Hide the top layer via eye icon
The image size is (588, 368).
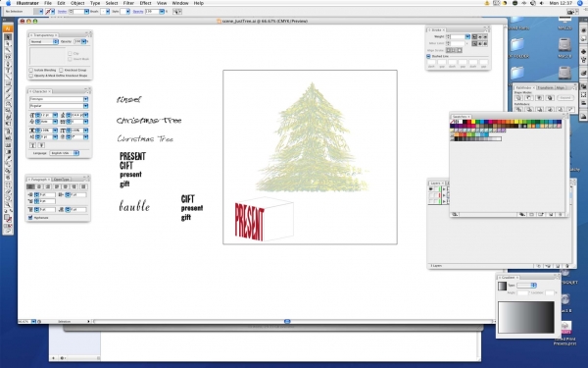point(431,188)
